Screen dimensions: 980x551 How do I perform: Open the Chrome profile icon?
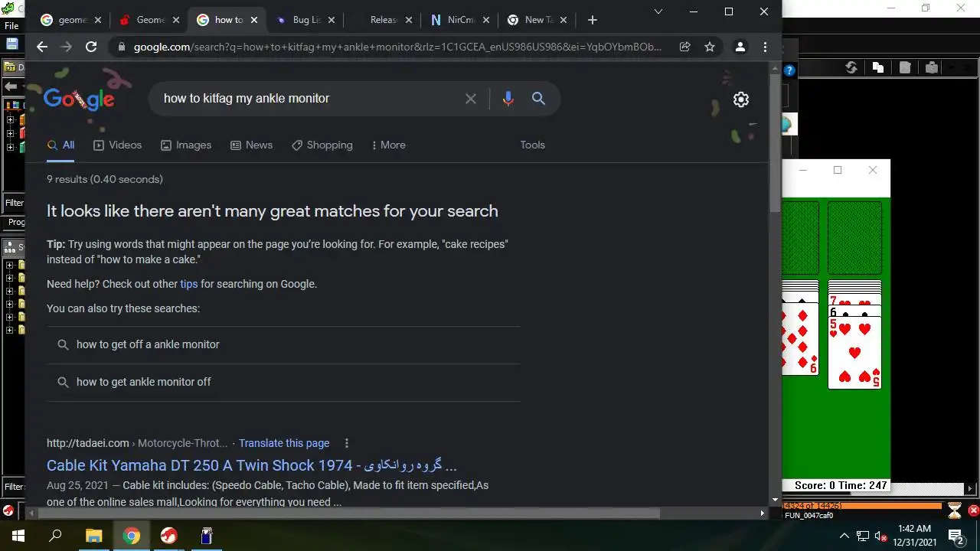click(x=740, y=47)
